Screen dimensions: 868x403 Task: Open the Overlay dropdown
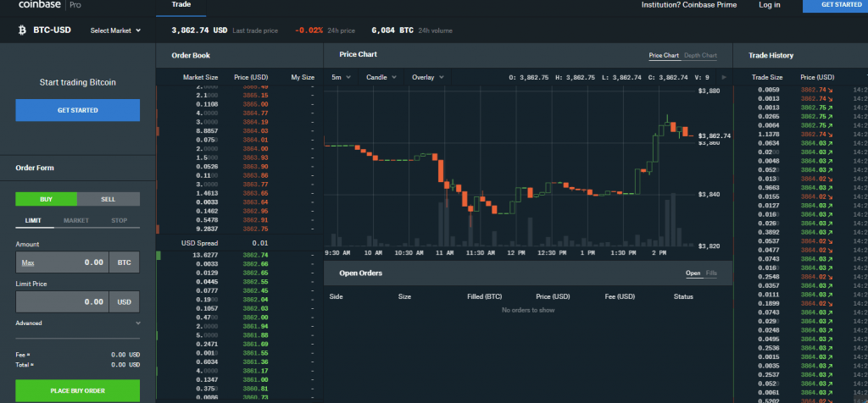(x=428, y=77)
